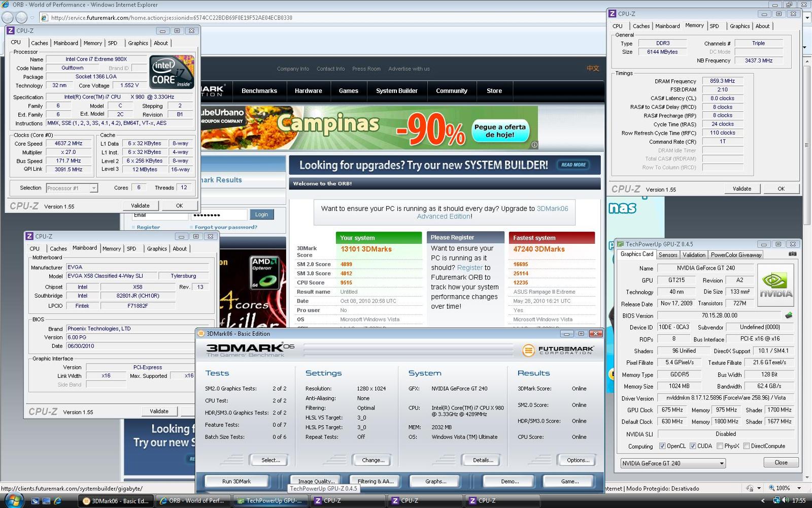Image resolution: width=812 pixels, height=508 pixels.
Task: Click the CPU-Z Z icon on Memory window title
Action: click(613, 14)
